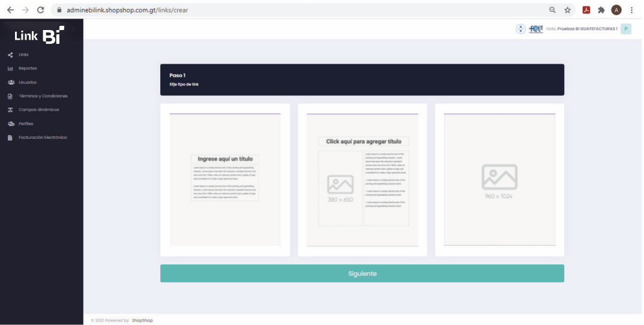Screen dimensions: 644x325
Task: Click the zoom magnifier icon in address bar
Action: (552, 10)
